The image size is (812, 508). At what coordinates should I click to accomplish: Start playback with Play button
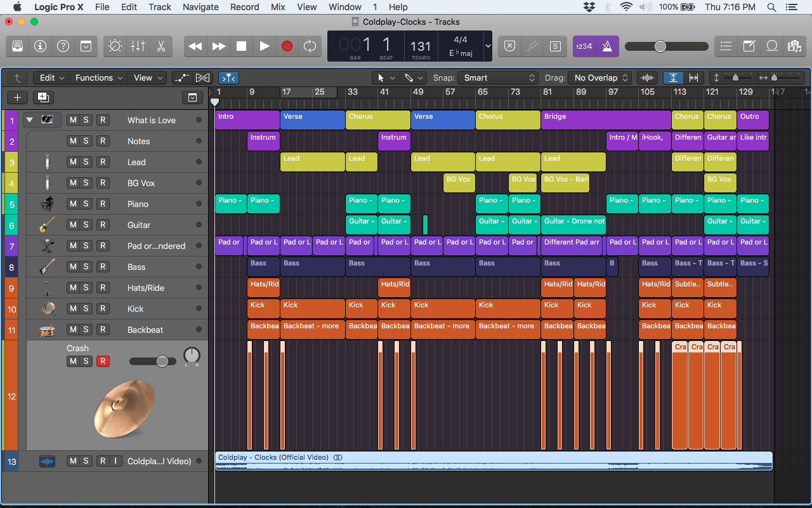[x=265, y=46]
